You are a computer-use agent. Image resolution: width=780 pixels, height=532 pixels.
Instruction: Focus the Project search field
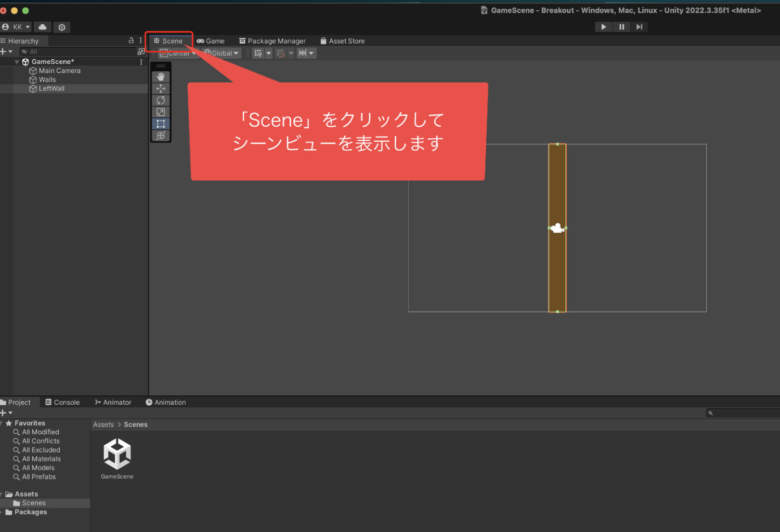point(743,413)
